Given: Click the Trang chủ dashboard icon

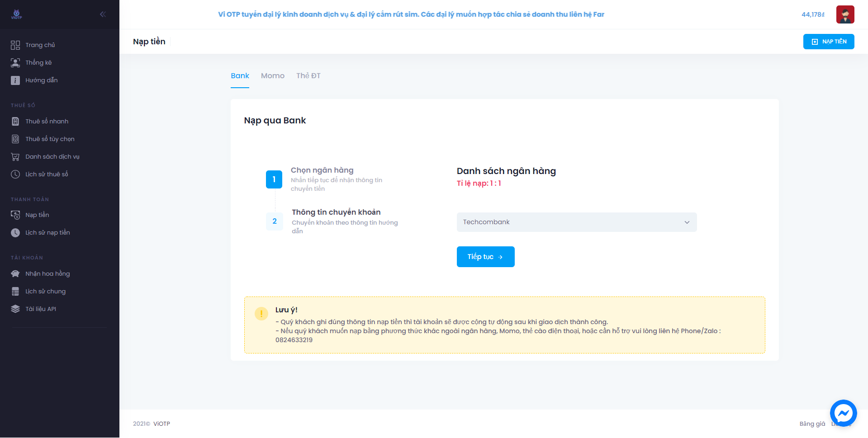Looking at the screenshot, I should [15, 45].
